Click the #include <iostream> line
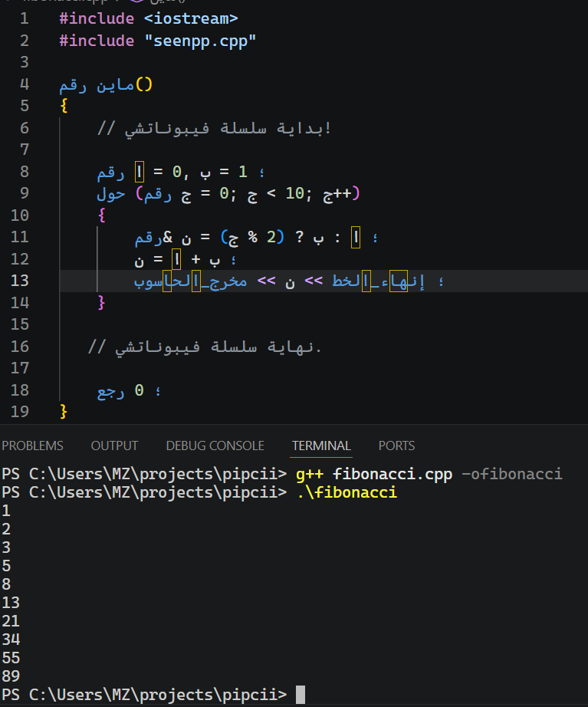This screenshot has height=707, width=588. (x=149, y=18)
